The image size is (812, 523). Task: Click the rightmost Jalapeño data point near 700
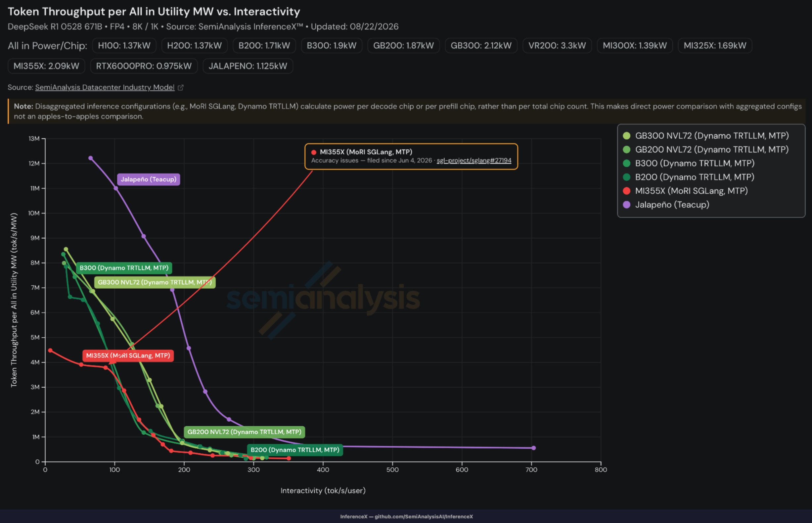pyautogui.click(x=533, y=448)
